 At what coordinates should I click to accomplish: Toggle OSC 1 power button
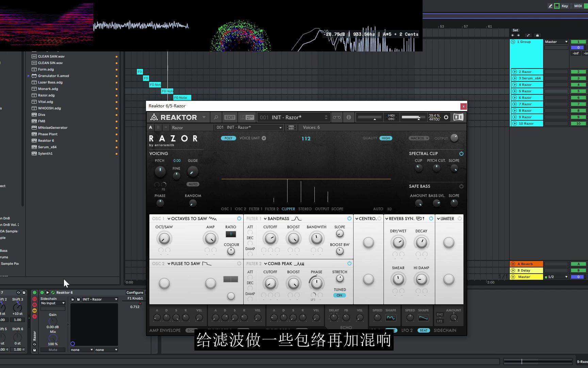(x=239, y=218)
